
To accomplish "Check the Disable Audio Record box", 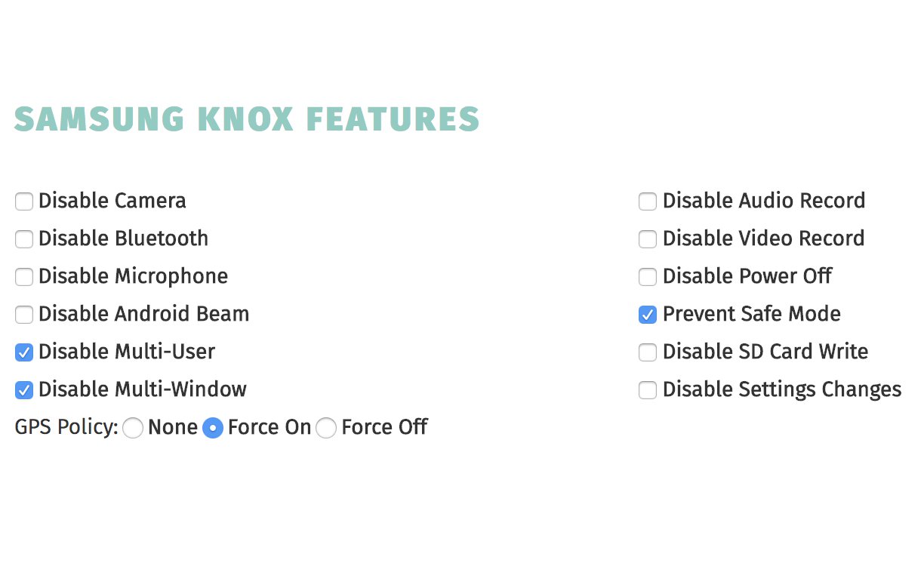I will pyautogui.click(x=648, y=201).
